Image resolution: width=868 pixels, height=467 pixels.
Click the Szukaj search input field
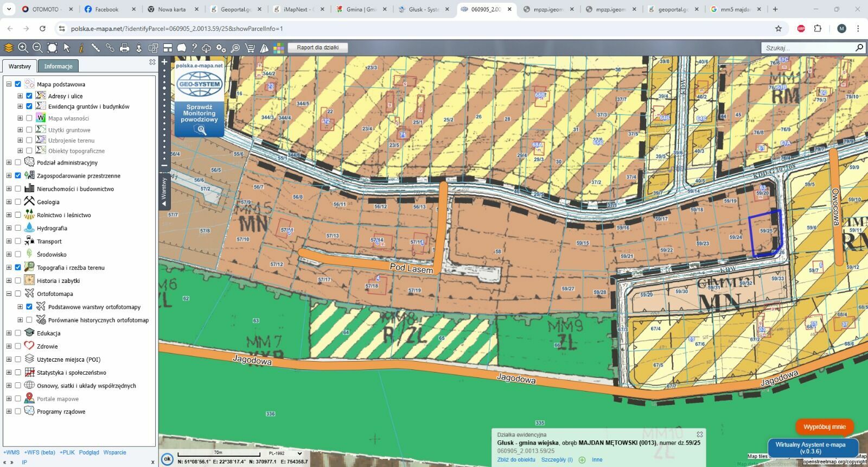tap(806, 48)
